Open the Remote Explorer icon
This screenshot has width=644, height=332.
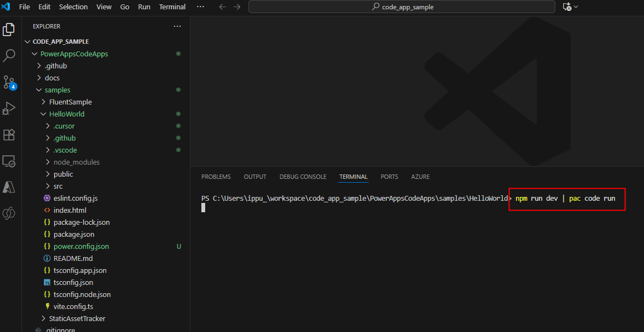coord(9,161)
